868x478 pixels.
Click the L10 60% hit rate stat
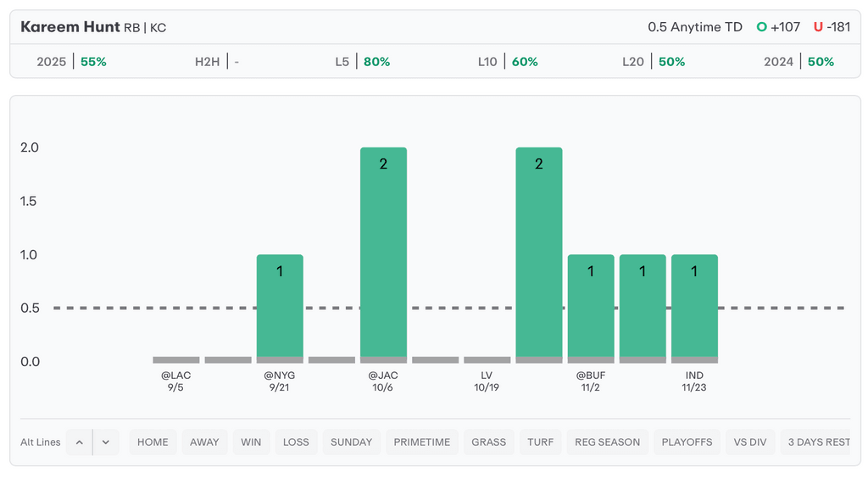[x=507, y=62]
